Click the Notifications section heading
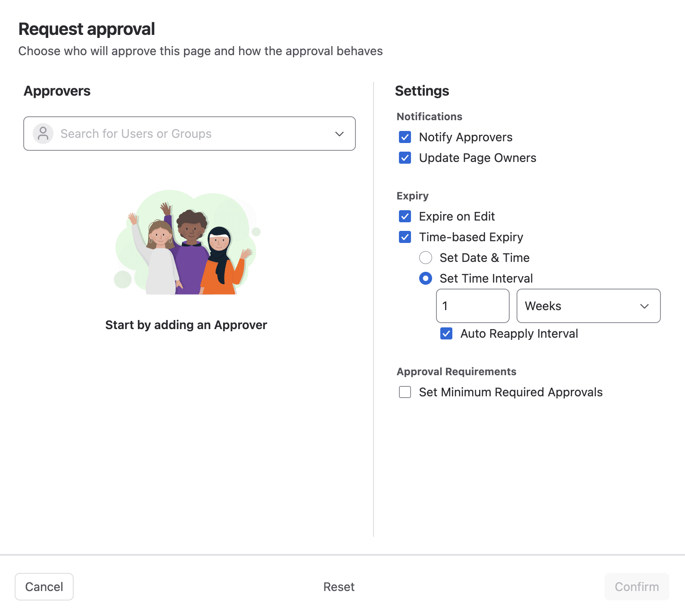The image size is (685, 616). pos(430,117)
